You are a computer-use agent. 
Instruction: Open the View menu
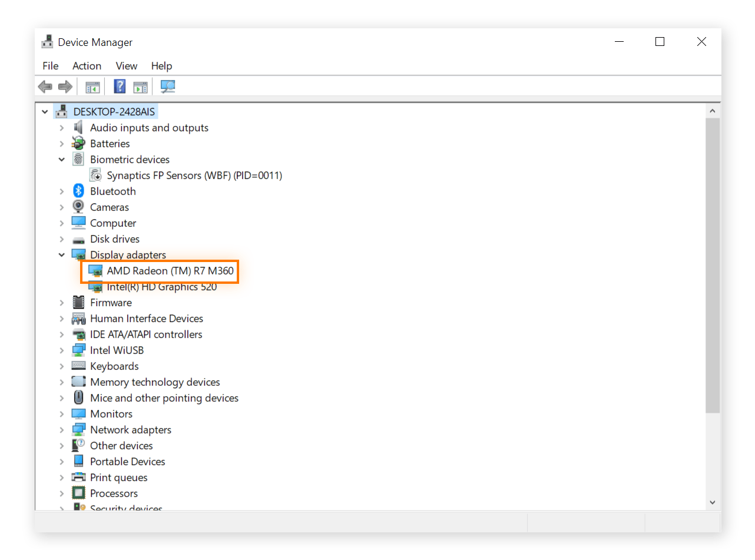[x=126, y=66]
